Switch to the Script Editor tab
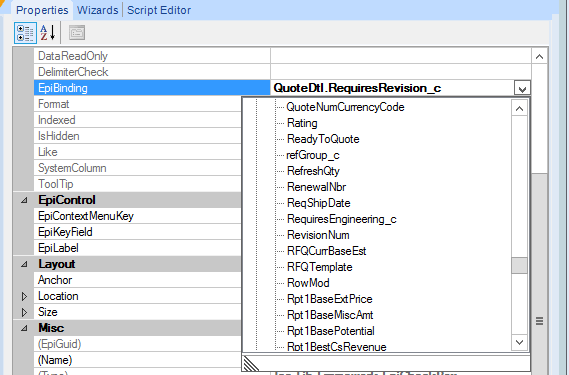 159,10
